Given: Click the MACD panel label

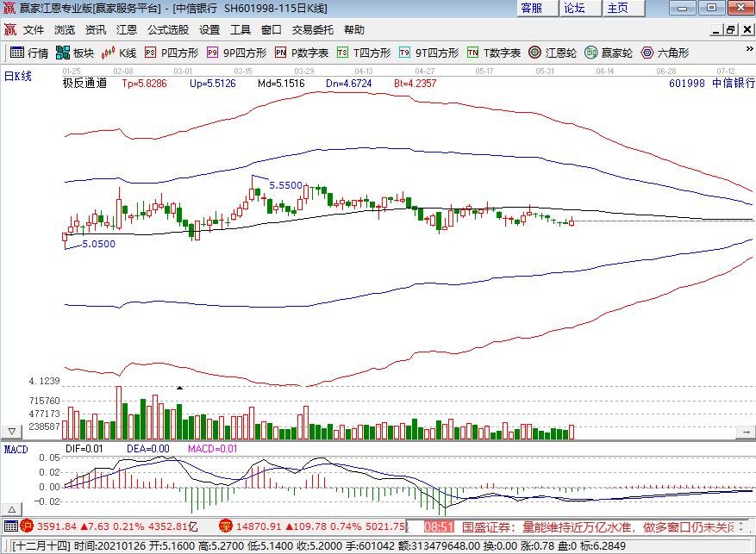Looking at the screenshot, I should click(x=14, y=450).
